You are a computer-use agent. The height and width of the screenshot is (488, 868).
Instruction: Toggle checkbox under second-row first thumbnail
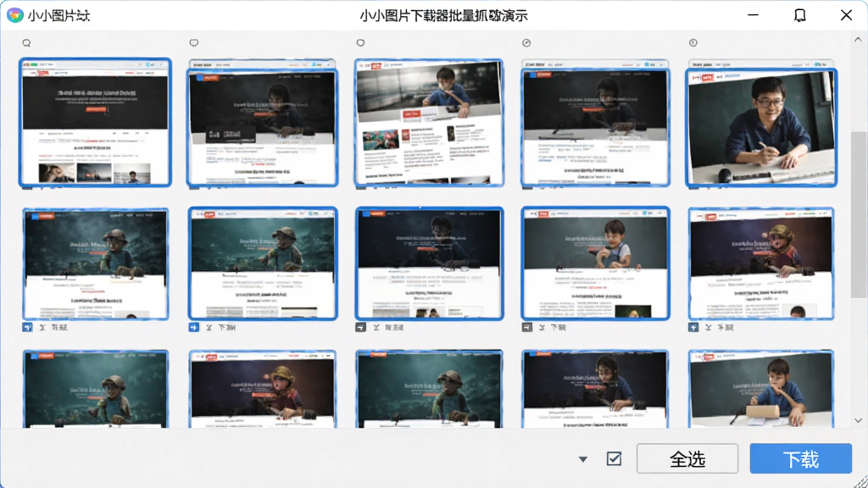[27, 328]
